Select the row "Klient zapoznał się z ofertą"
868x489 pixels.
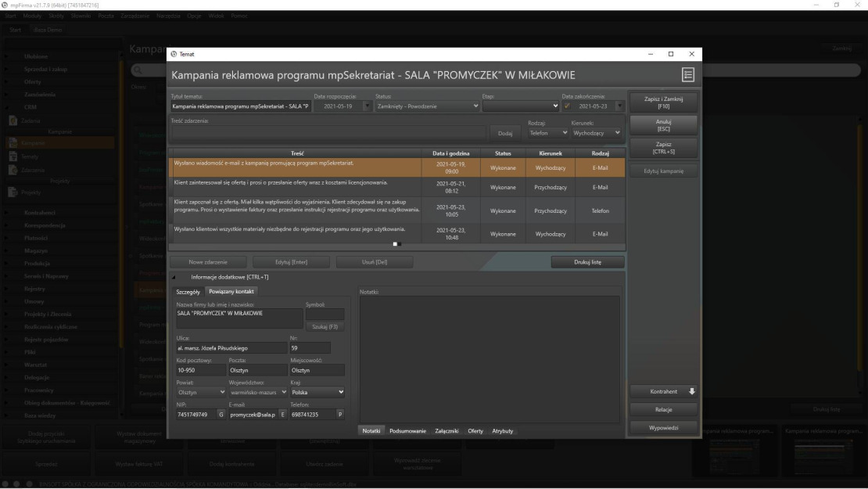tap(397, 210)
